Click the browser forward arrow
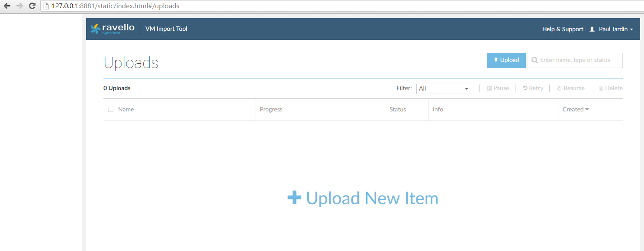This screenshot has height=251, width=644. click(x=19, y=6)
